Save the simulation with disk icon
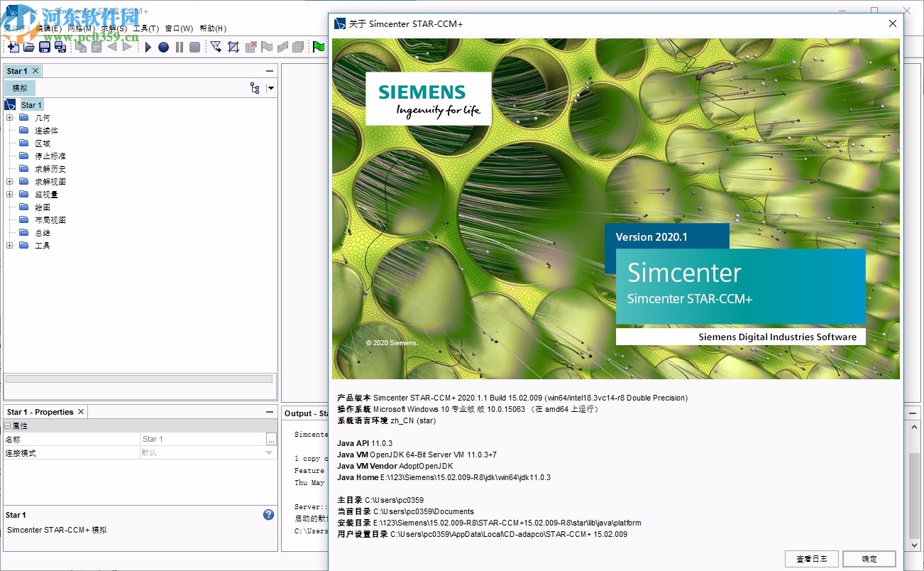 (x=45, y=47)
